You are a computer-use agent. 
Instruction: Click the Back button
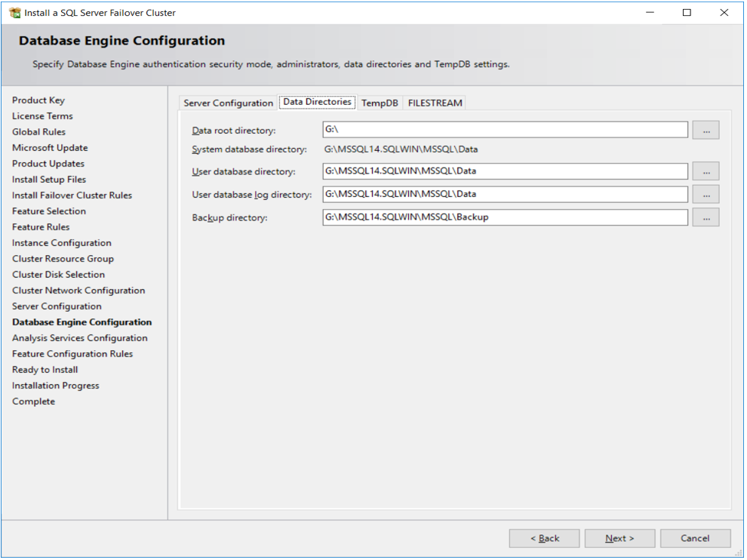pos(545,539)
